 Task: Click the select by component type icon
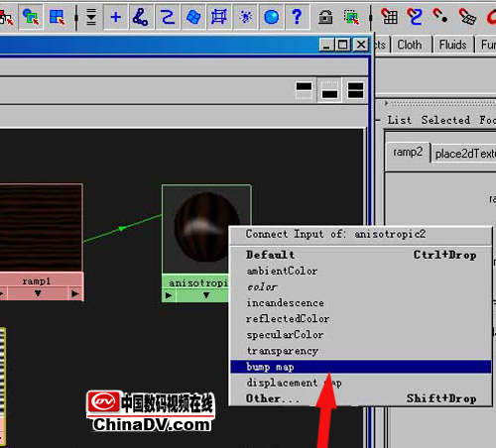click(x=58, y=17)
